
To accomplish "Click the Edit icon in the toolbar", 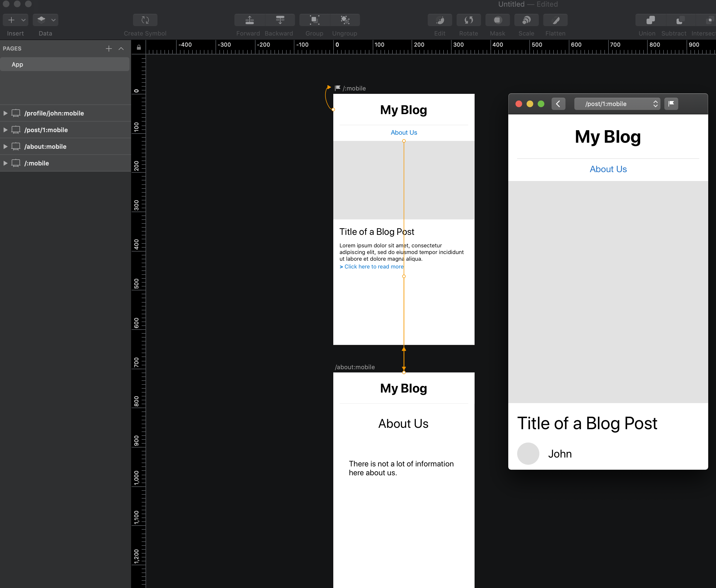I will point(439,20).
